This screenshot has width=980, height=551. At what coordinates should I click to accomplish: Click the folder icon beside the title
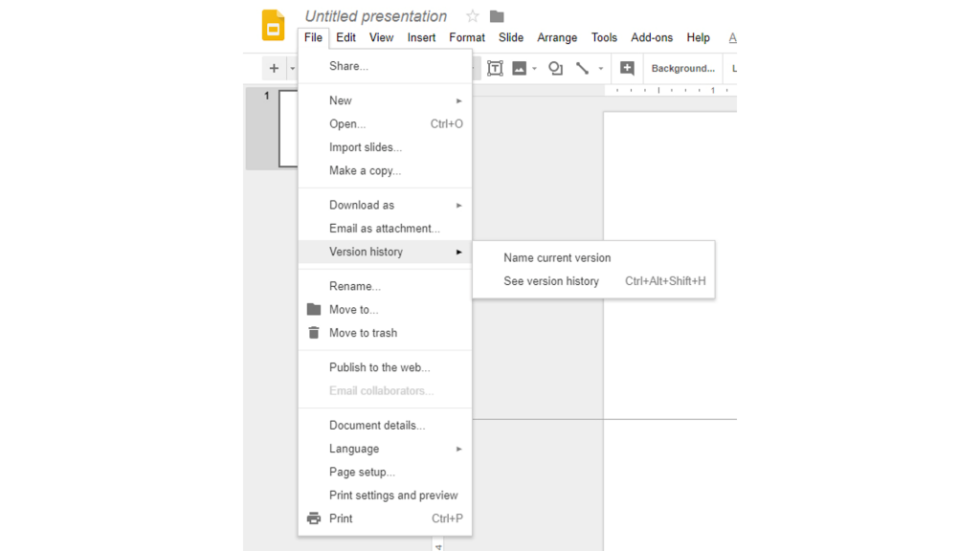[494, 15]
